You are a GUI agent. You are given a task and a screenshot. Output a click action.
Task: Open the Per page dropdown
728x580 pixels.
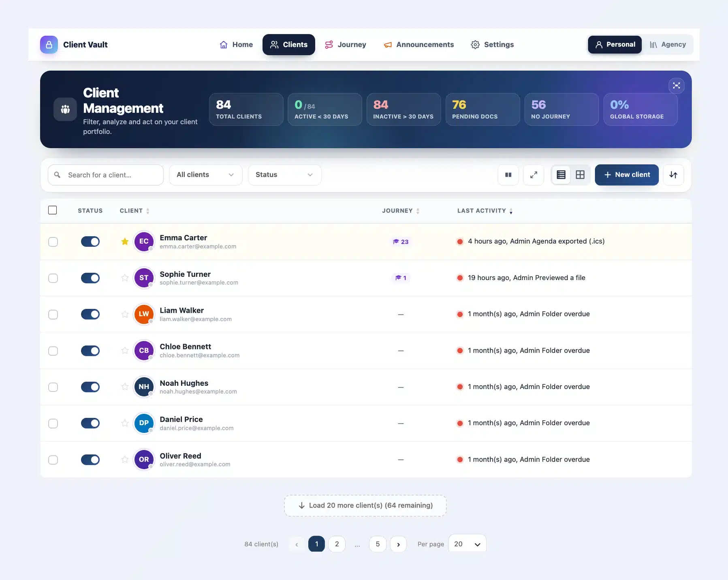click(x=467, y=544)
